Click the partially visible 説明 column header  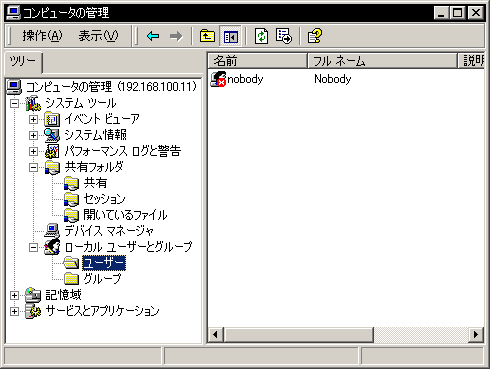tap(471, 61)
